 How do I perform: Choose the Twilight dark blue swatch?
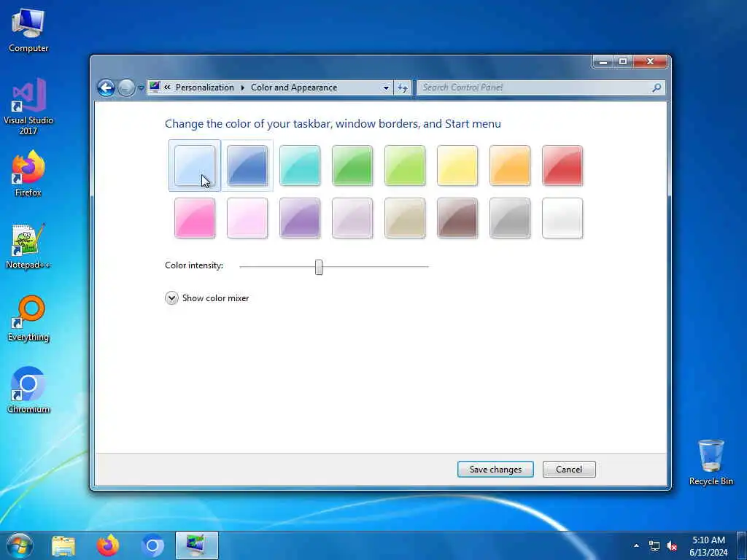pyautogui.click(x=247, y=166)
